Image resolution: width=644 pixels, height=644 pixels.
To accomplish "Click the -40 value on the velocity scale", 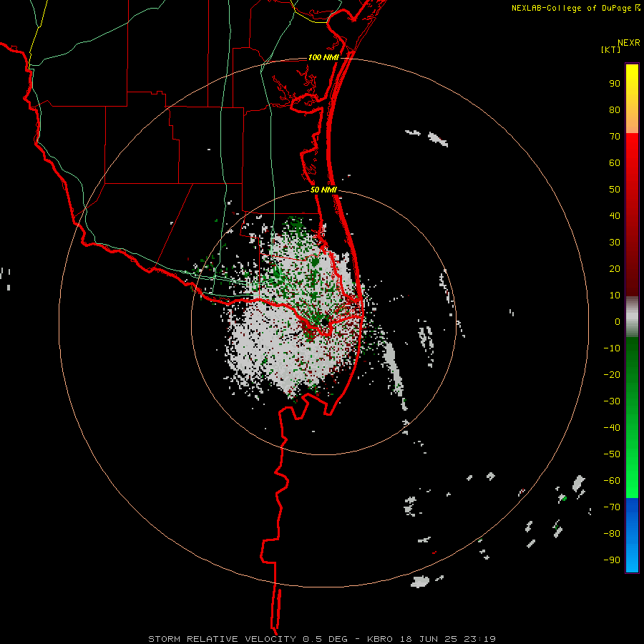I will pyautogui.click(x=612, y=428).
